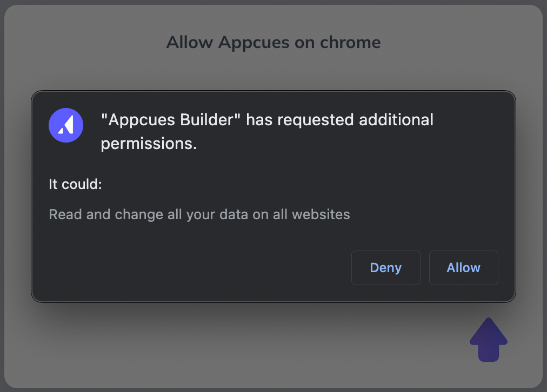
Task: Reject access with the Deny button
Action: 385,268
